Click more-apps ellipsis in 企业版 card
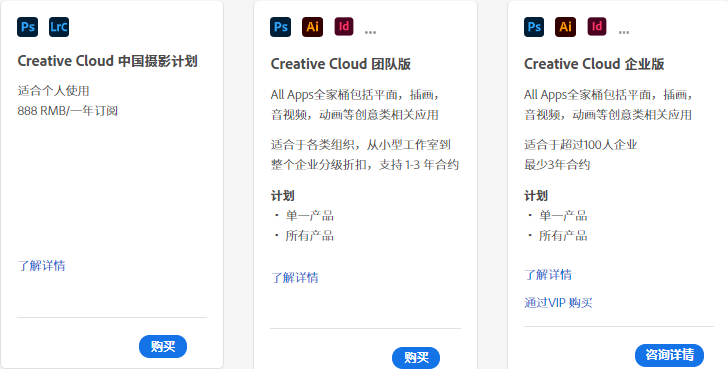The height and width of the screenshot is (369, 728). coord(624,32)
